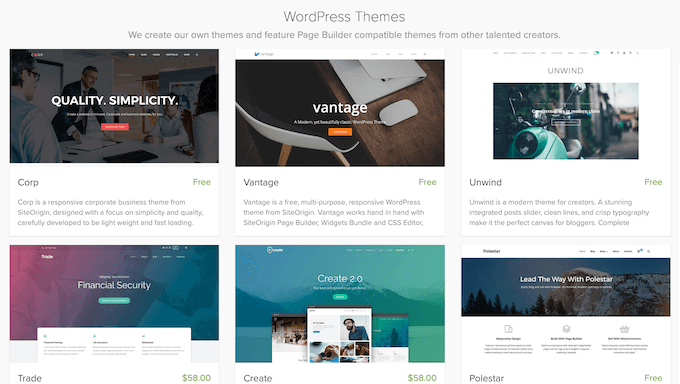Click the Polestar wordmark in the preview header
Image resolution: width=680 pixels, height=384 pixels.
point(491,251)
